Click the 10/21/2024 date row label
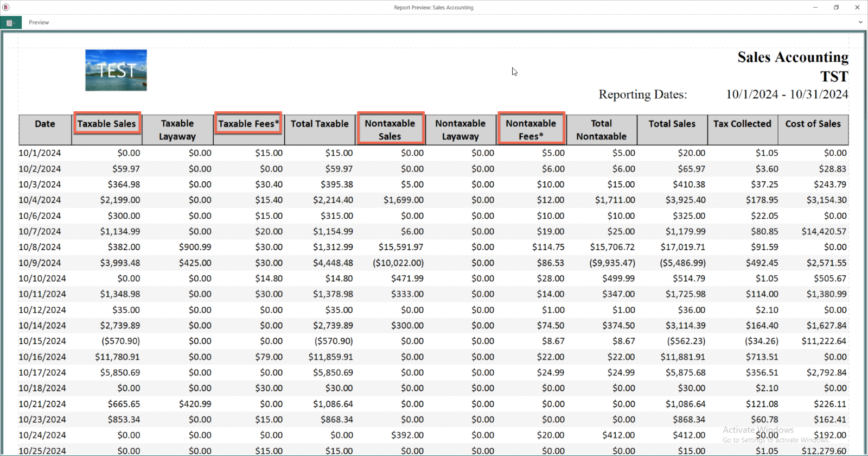 [42, 404]
